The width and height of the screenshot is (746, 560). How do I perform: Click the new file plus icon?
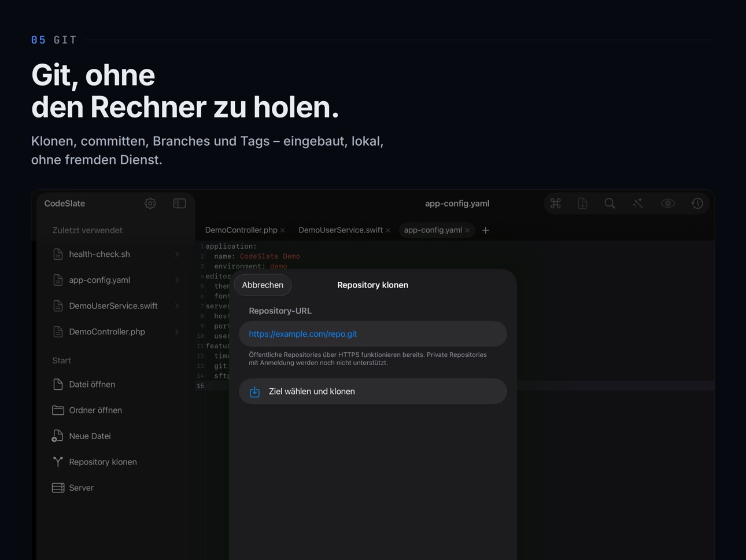pos(57,436)
